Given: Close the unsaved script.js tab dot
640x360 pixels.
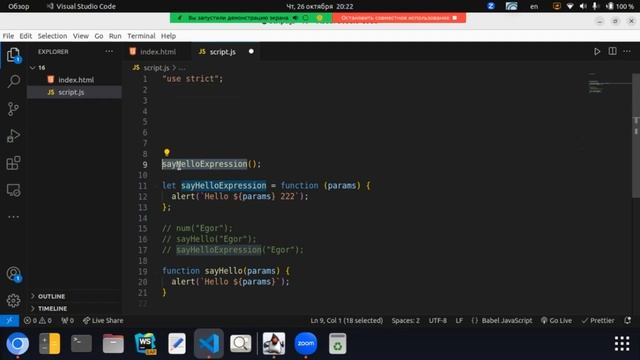Looking at the screenshot, I should (x=251, y=51).
